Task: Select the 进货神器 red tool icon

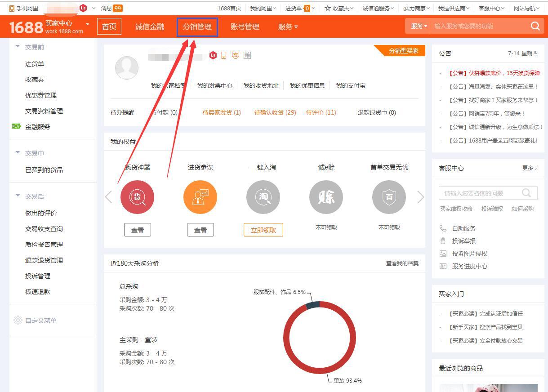Action: pos(137,196)
